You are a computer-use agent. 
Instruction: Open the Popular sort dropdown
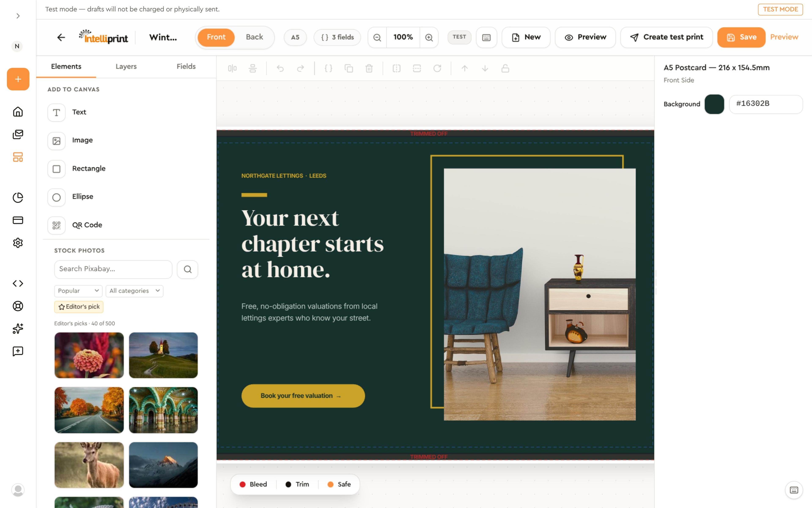point(78,291)
